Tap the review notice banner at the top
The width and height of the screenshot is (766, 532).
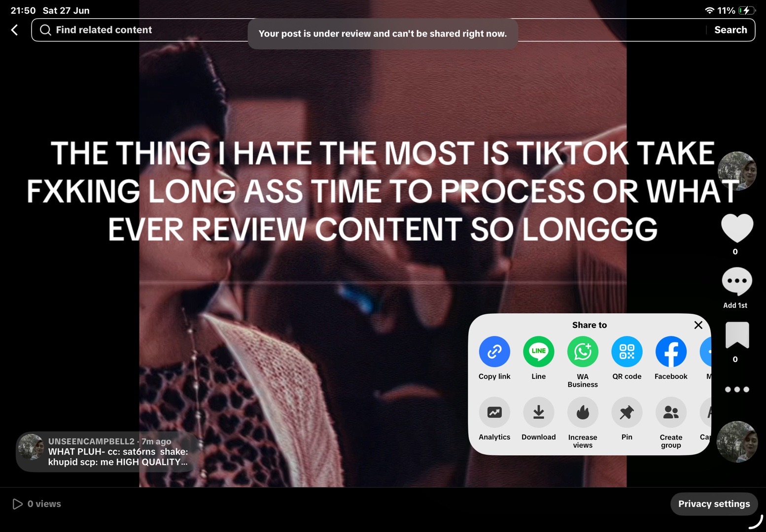383,33
